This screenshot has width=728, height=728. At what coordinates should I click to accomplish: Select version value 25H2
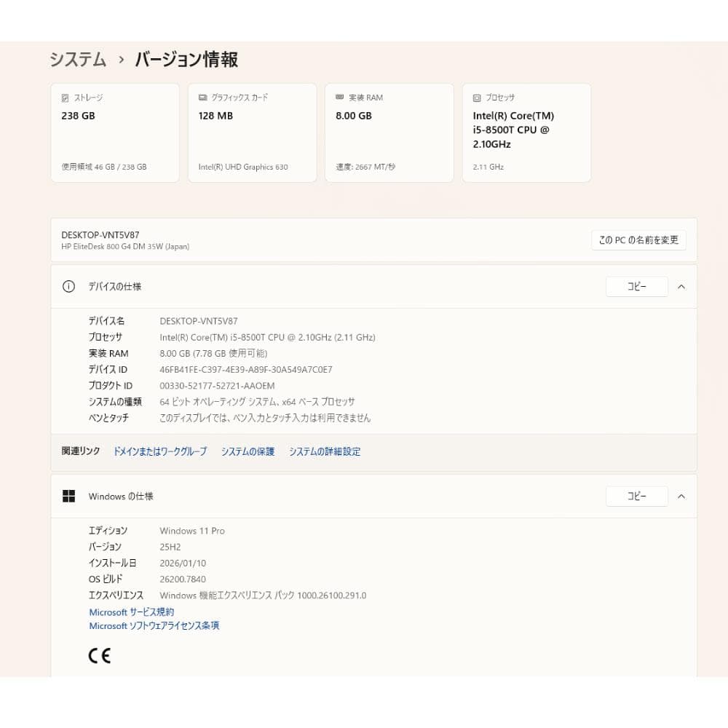pyautogui.click(x=170, y=547)
